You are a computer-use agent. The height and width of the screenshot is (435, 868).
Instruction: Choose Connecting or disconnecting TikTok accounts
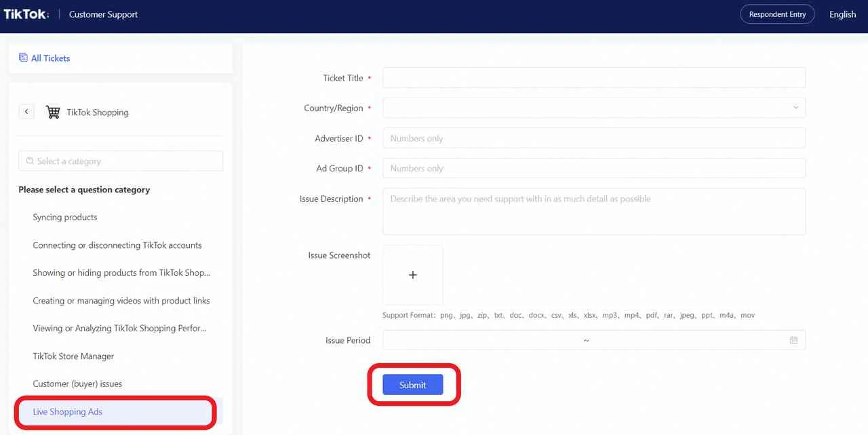[x=117, y=245]
